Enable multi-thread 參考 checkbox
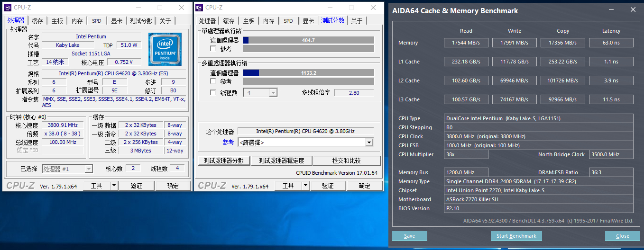This screenshot has width=644, height=250. click(x=213, y=81)
